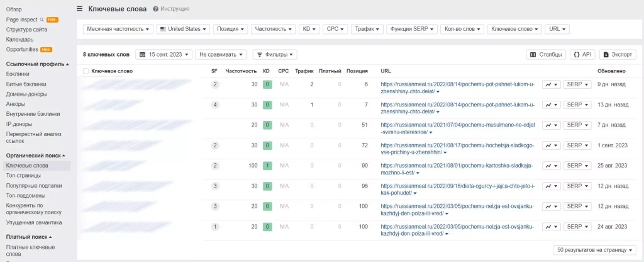This screenshot has width=644, height=262.
Task: Open chart icon in the 13 дн. назад row
Action: point(551,105)
